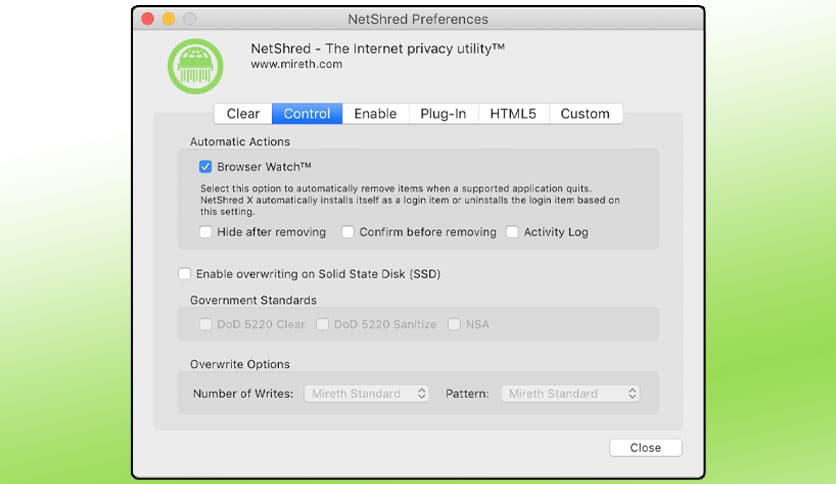Screen dimensions: 836x484
Task: Tick the NSA standard checkbox
Action: (454, 324)
